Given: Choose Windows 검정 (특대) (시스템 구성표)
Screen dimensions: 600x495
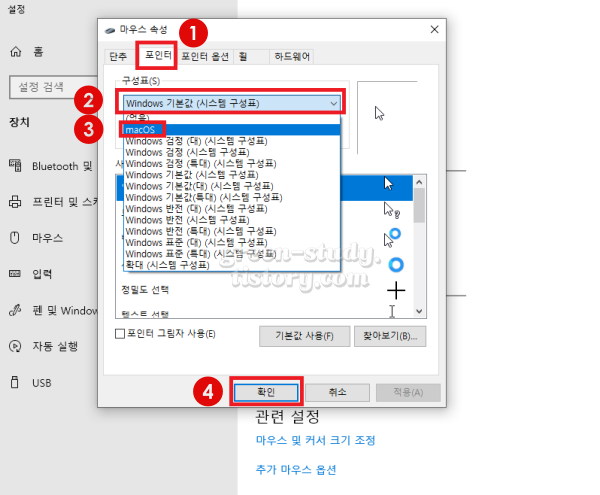Looking at the screenshot, I should pos(232,164).
